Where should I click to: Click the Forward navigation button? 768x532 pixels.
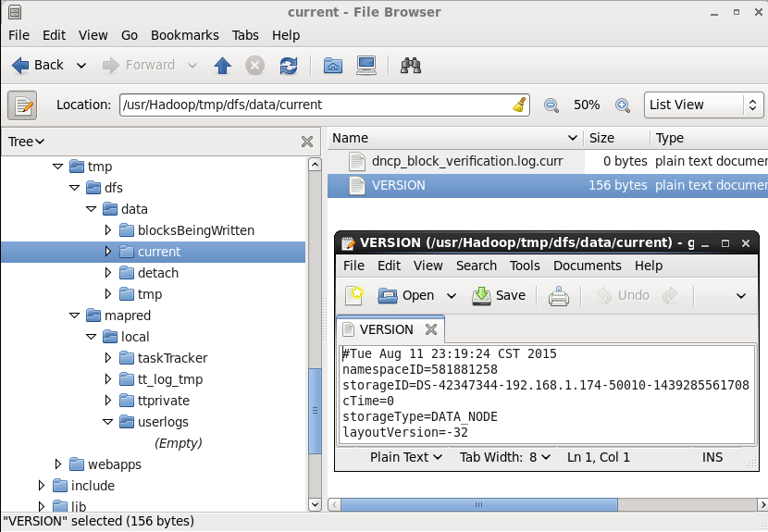[x=139, y=65]
